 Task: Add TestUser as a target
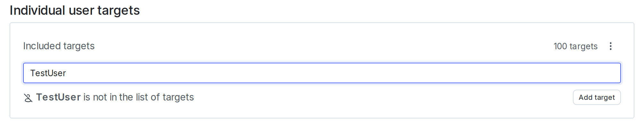[597, 97]
